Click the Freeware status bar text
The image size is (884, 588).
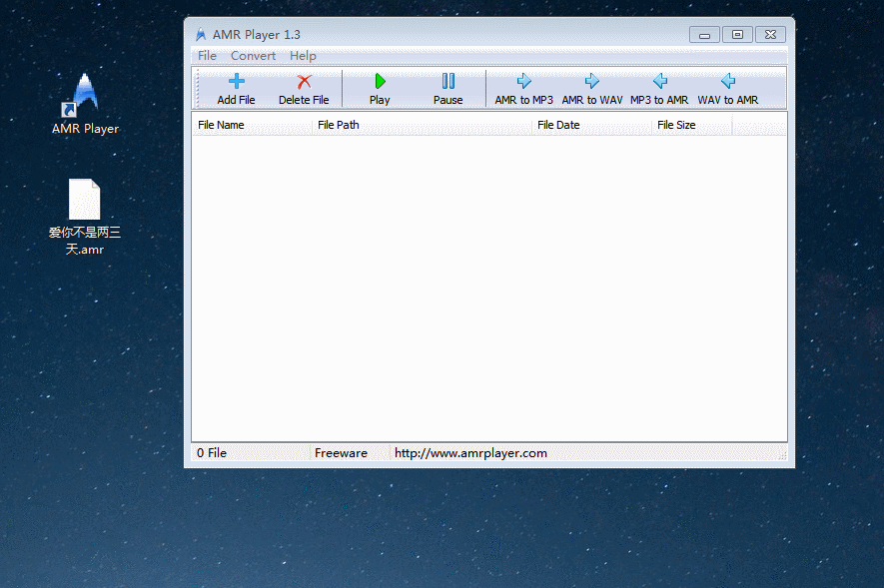point(341,453)
